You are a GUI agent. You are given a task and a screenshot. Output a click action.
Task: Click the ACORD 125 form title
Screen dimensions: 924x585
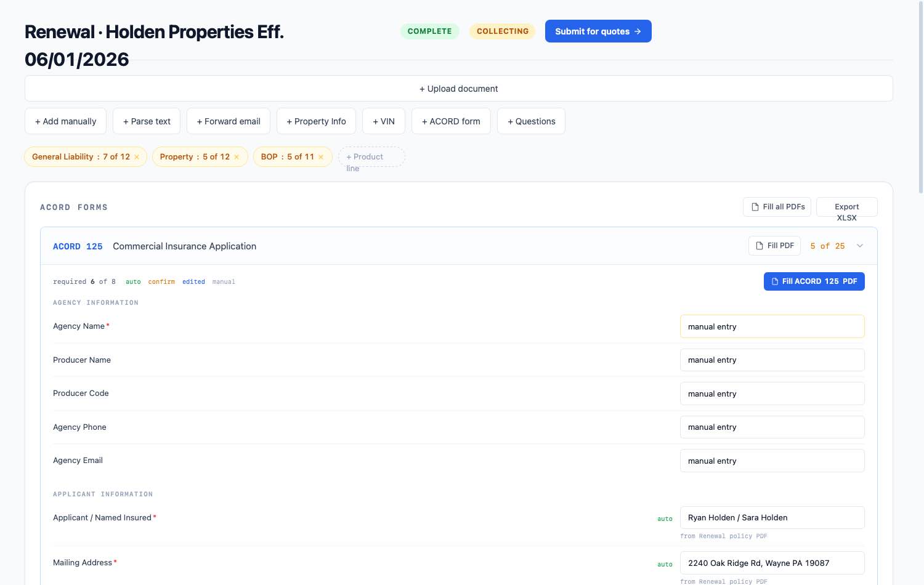pyautogui.click(x=78, y=246)
